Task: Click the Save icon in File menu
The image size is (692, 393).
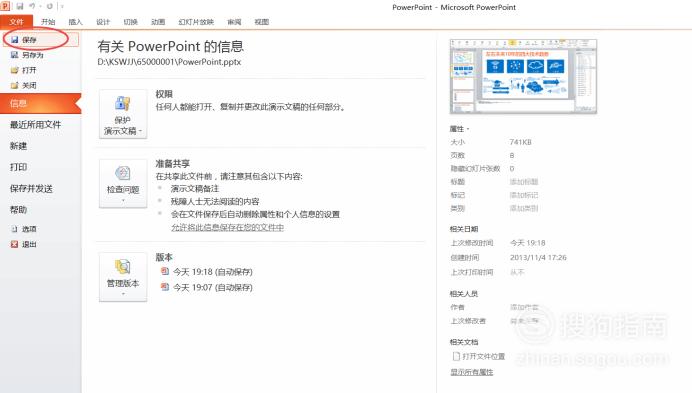Action: [15, 40]
